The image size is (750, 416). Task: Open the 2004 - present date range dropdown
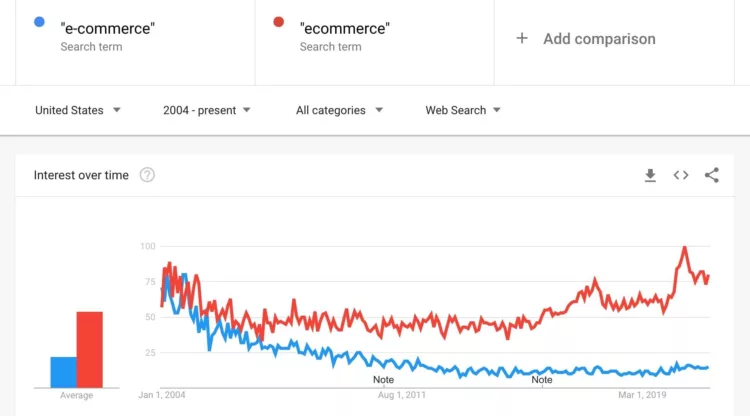point(207,110)
